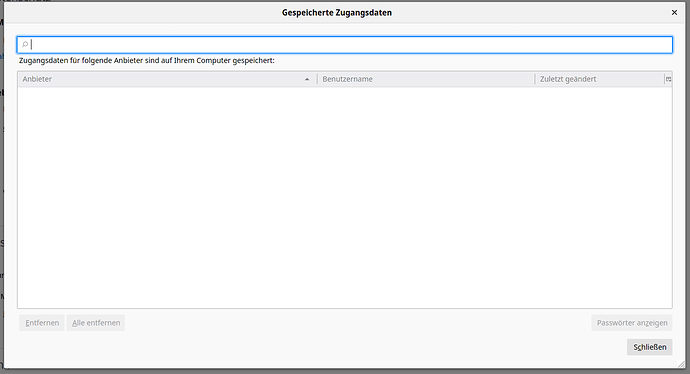Click the Alle entfernen button
Viewport: 690px width, 374px height.
[x=96, y=323]
